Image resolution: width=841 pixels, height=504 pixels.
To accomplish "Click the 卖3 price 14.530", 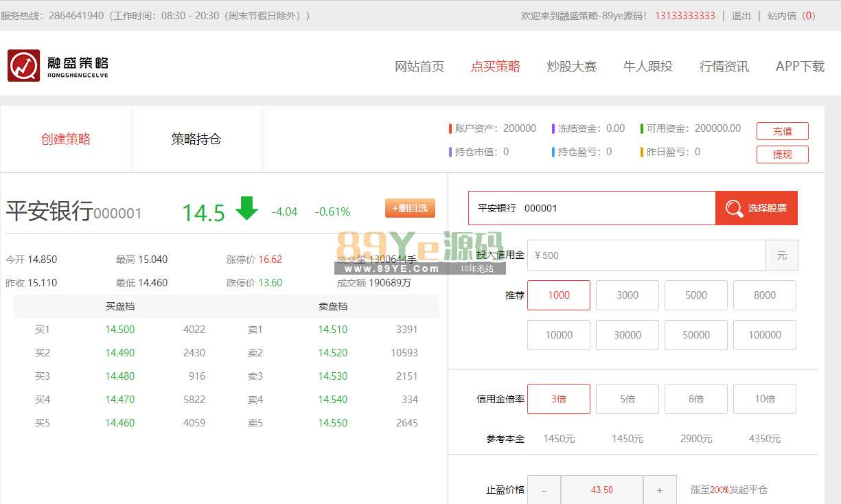I will pos(333,376).
